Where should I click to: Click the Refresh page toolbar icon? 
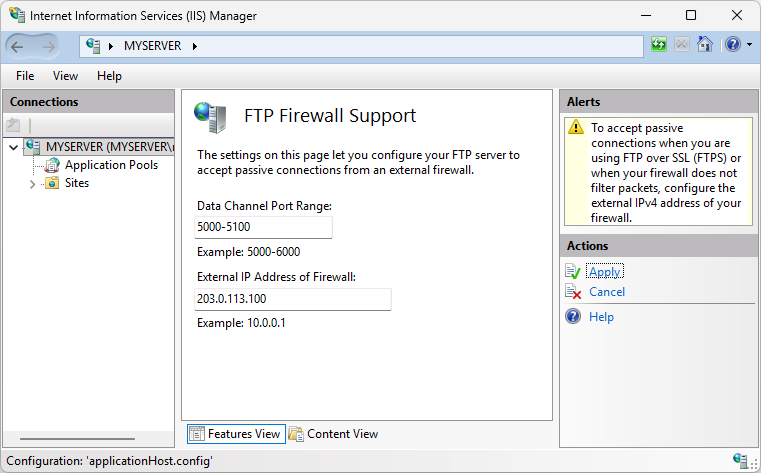point(659,45)
